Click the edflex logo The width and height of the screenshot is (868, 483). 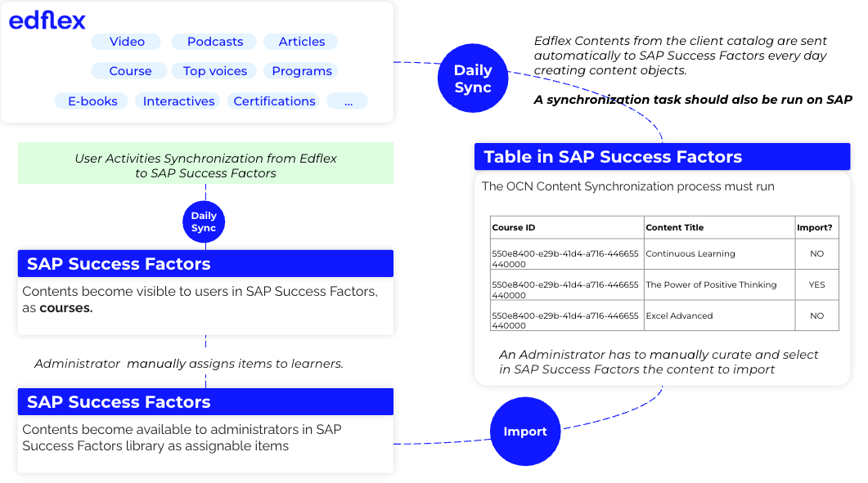[x=47, y=21]
